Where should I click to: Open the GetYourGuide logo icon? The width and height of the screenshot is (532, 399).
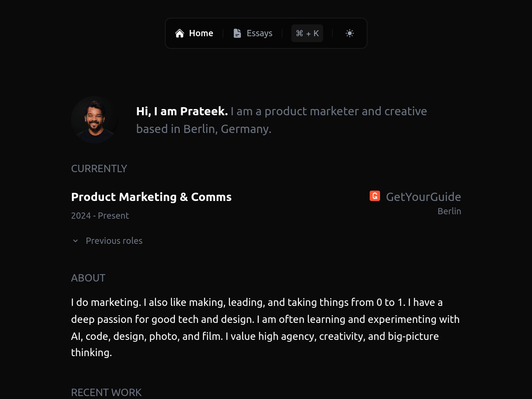tap(375, 196)
